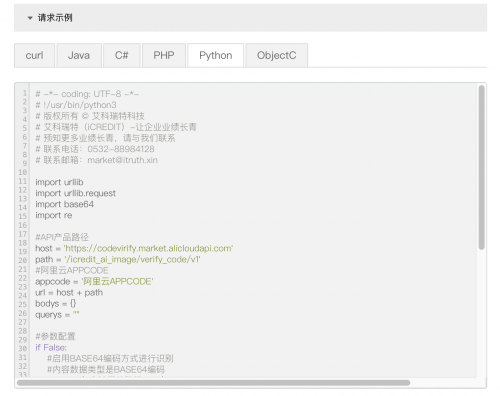Click the vertical scrollbar in code box
The width and height of the screenshot is (500, 396).
click(481, 167)
